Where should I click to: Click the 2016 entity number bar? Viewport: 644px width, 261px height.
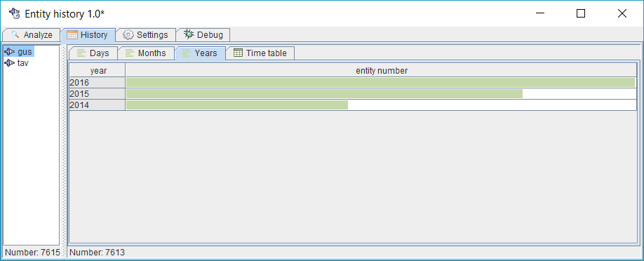tap(380, 83)
